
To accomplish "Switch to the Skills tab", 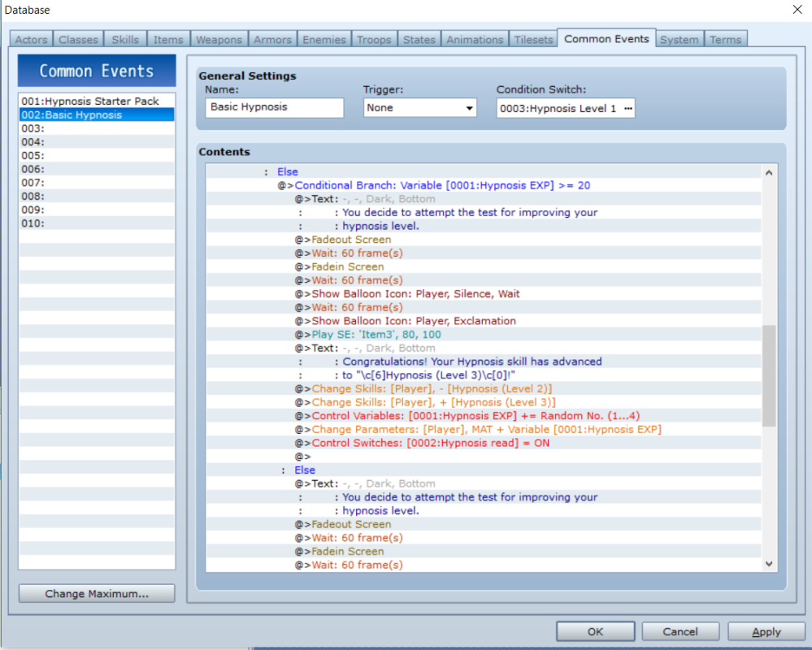I will tap(125, 39).
